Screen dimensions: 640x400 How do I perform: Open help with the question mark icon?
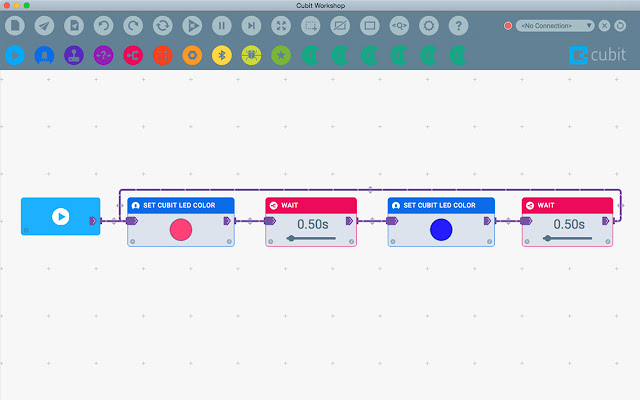[458, 26]
